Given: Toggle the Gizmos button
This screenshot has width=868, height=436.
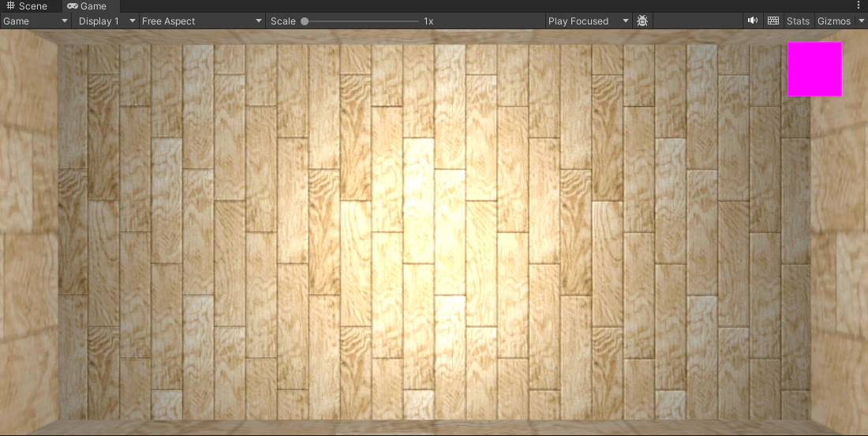Looking at the screenshot, I should point(834,21).
